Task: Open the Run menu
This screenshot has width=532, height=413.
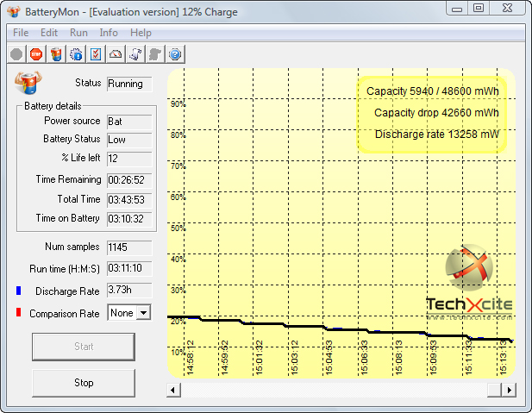Action: coord(78,33)
